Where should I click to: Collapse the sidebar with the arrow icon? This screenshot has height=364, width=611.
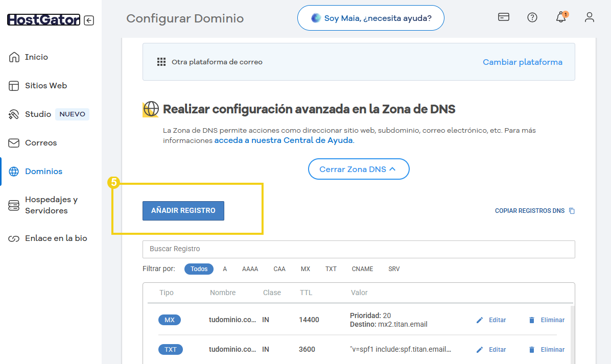click(89, 20)
